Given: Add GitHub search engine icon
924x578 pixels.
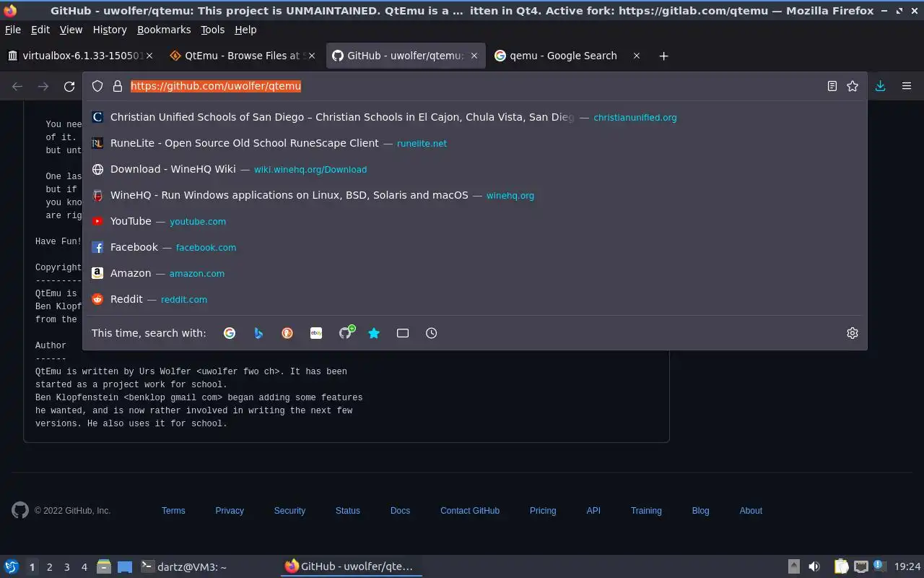Looking at the screenshot, I should coord(346,332).
